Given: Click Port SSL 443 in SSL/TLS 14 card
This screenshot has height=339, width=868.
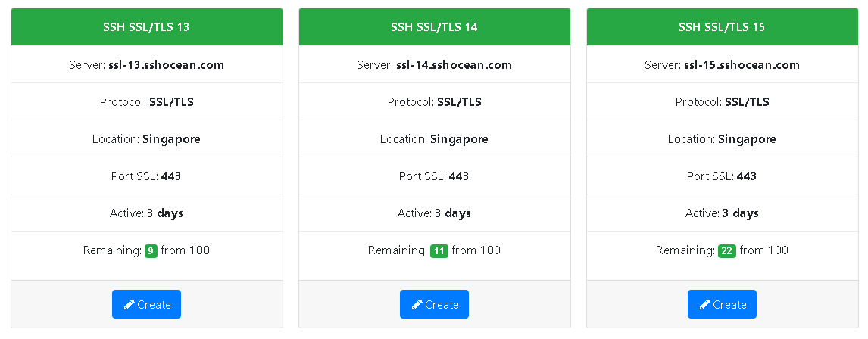Looking at the screenshot, I should pos(435,176).
